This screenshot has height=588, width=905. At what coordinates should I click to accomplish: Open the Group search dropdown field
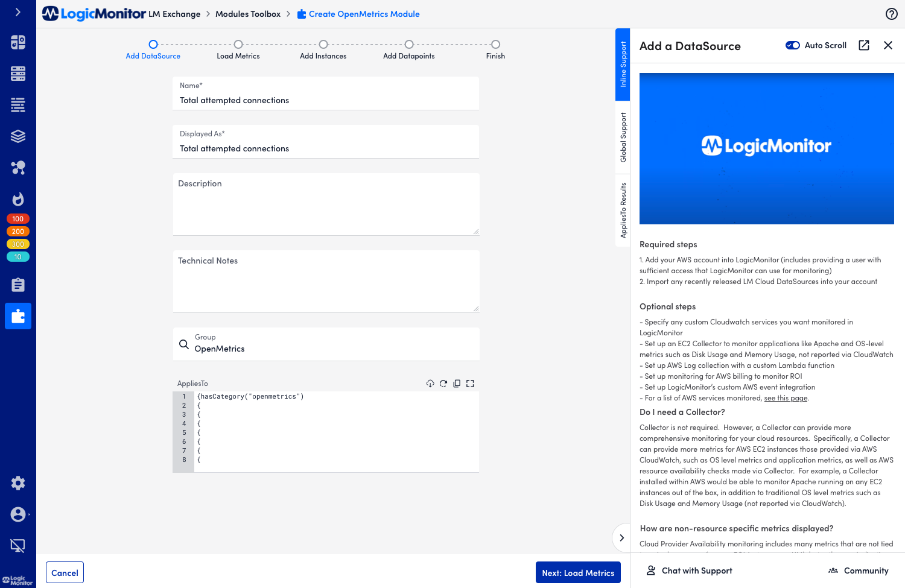point(326,344)
